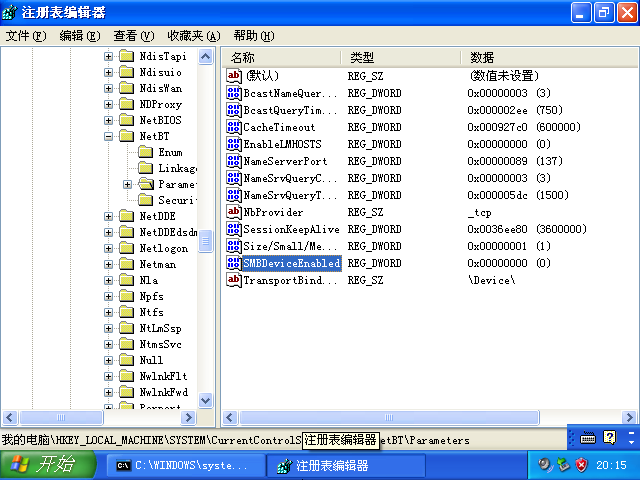This screenshot has height=480, width=640.
Task: Expand the NtLmSsp tree node
Action: pyautogui.click(x=108, y=329)
